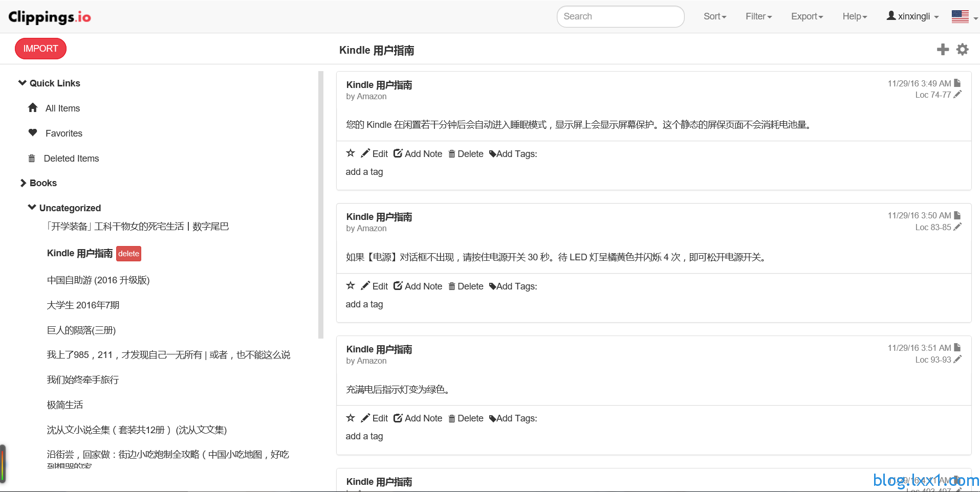Click the sidebar vertical scrollbar
Screen dimensions: 980x492
(321, 205)
